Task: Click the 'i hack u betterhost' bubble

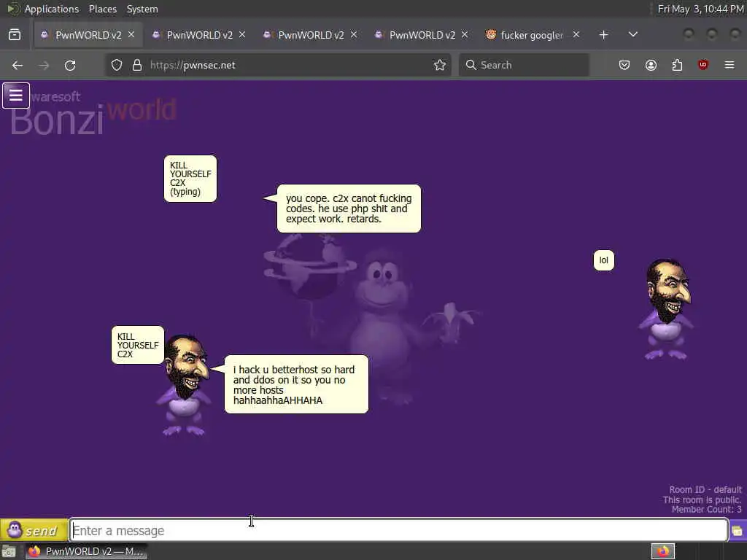Action: tap(296, 384)
